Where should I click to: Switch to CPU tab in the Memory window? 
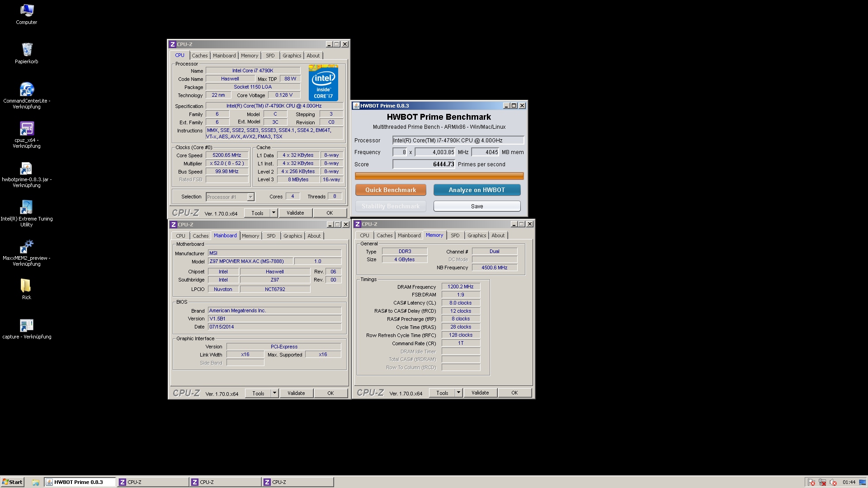(365, 235)
